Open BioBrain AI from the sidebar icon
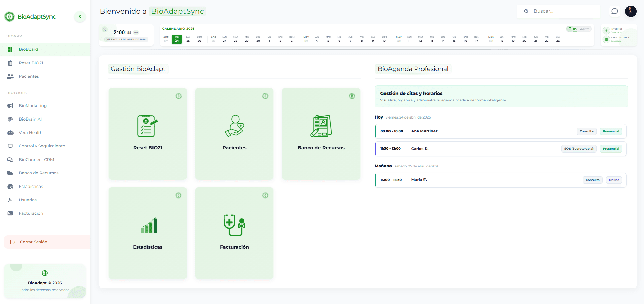Viewport: 644px width, 304px height. coord(10,119)
